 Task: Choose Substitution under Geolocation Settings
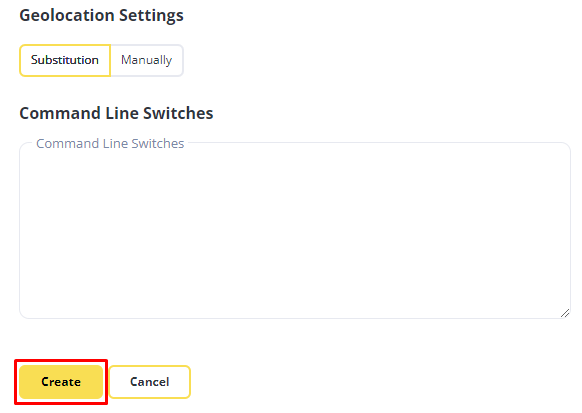tap(65, 60)
